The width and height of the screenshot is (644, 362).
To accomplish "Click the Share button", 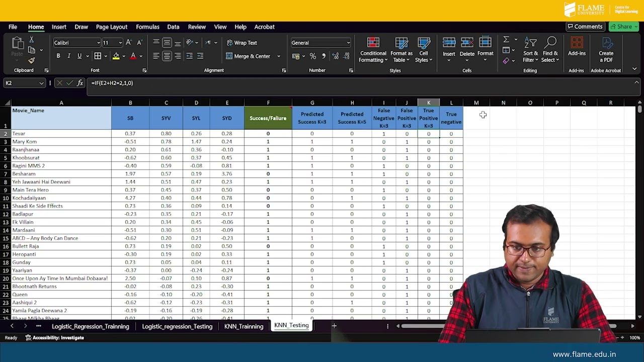I will point(624,27).
